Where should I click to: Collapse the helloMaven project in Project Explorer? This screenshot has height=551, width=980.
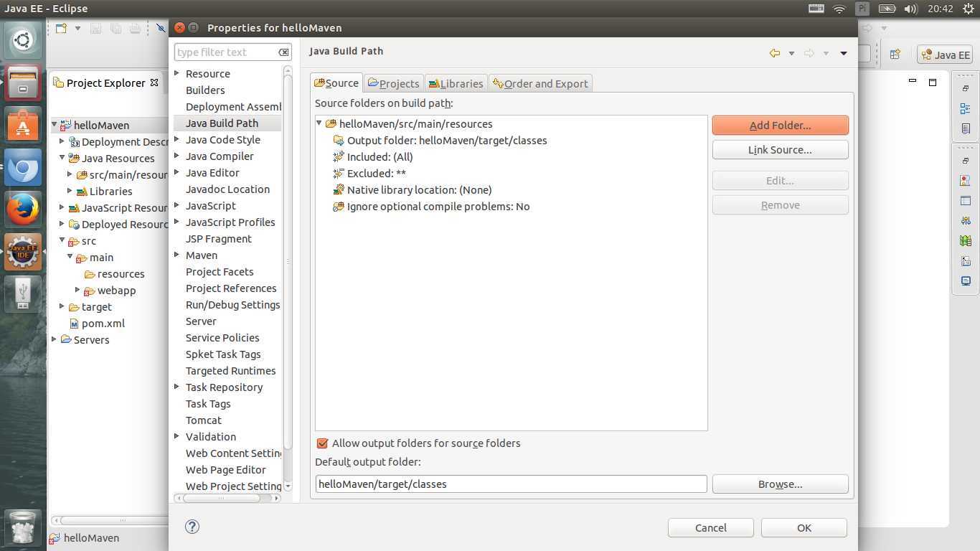tap(54, 125)
